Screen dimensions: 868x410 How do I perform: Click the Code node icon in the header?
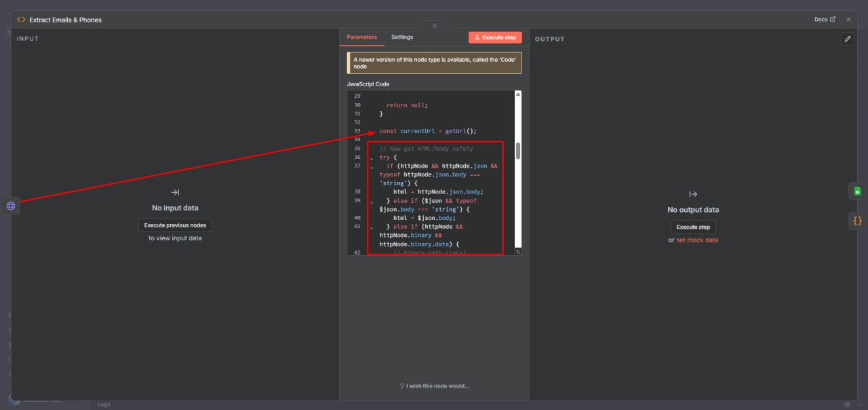(20, 20)
